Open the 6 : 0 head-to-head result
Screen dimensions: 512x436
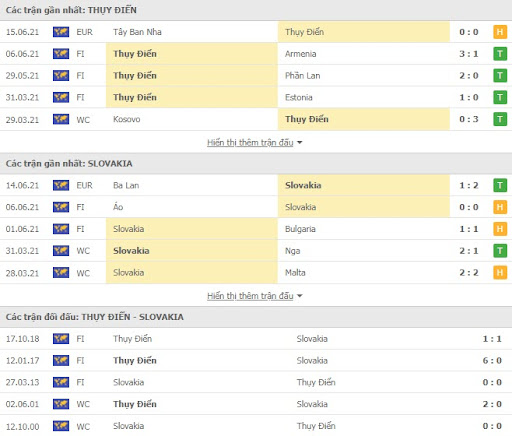click(492, 361)
